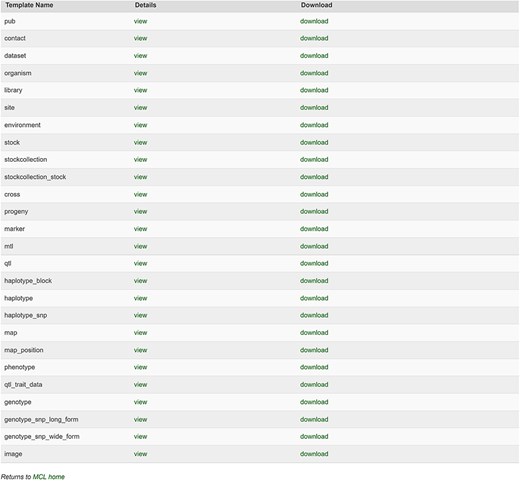Return to MCL home page
The image size is (520, 481).
[49, 477]
